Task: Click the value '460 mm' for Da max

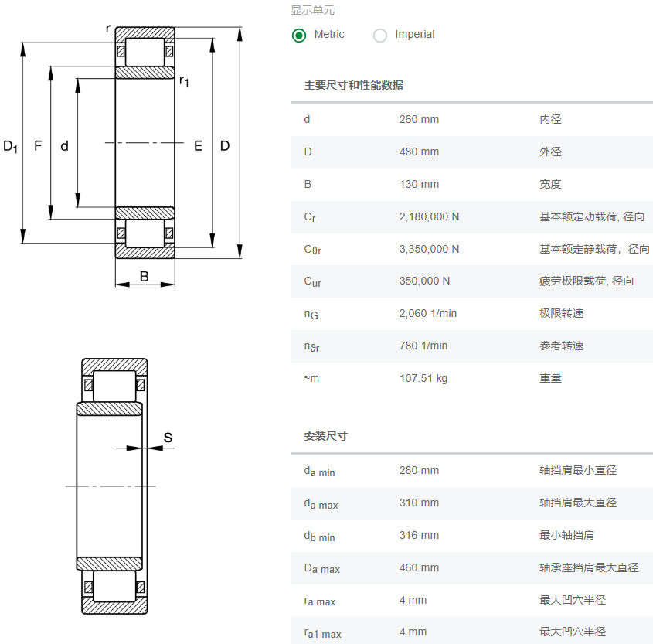Action: point(419,567)
